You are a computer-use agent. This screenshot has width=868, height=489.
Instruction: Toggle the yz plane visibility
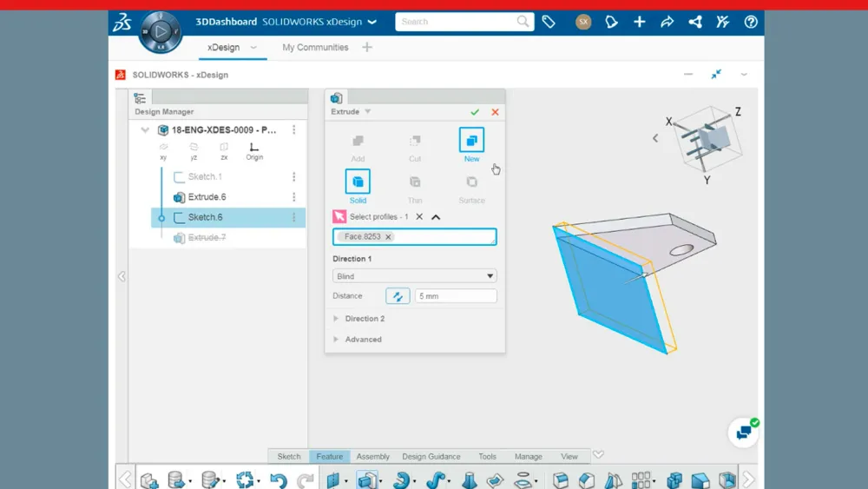pos(194,151)
